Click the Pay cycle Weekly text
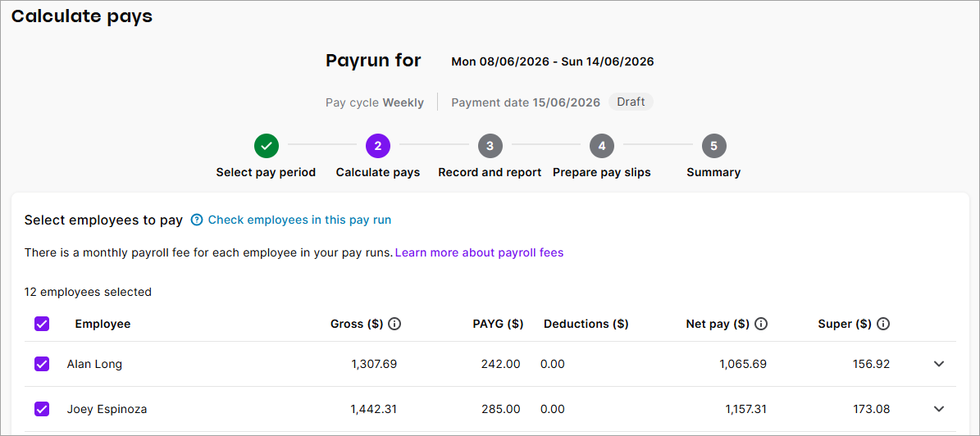Viewport: 980px width, 436px height. (x=375, y=102)
